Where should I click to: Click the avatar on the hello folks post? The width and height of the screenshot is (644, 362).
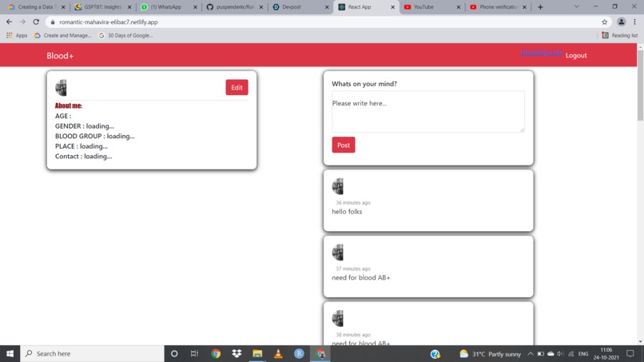click(338, 186)
